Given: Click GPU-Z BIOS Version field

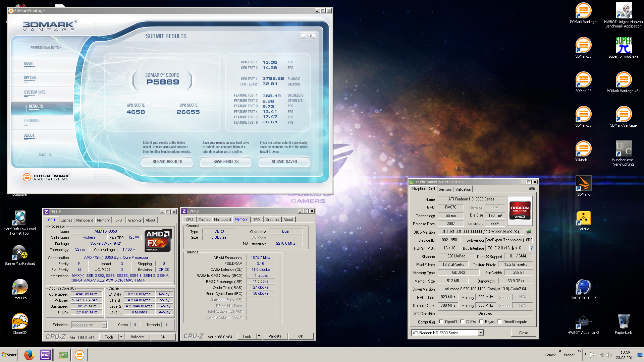Looking at the screenshot, I should tap(481, 232).
